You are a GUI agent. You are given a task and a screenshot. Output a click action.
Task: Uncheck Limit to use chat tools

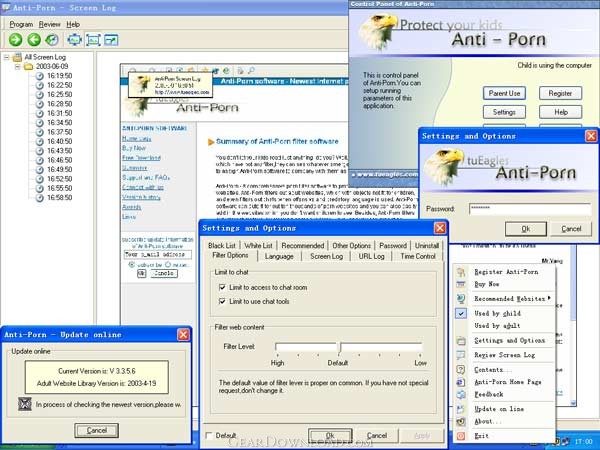click(x=222, y=302)
